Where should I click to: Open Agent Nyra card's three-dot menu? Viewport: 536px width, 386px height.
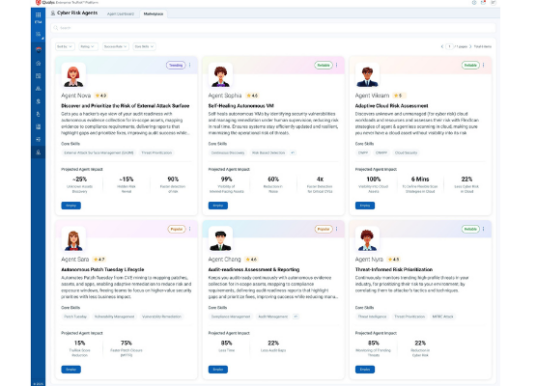point(483,229)
